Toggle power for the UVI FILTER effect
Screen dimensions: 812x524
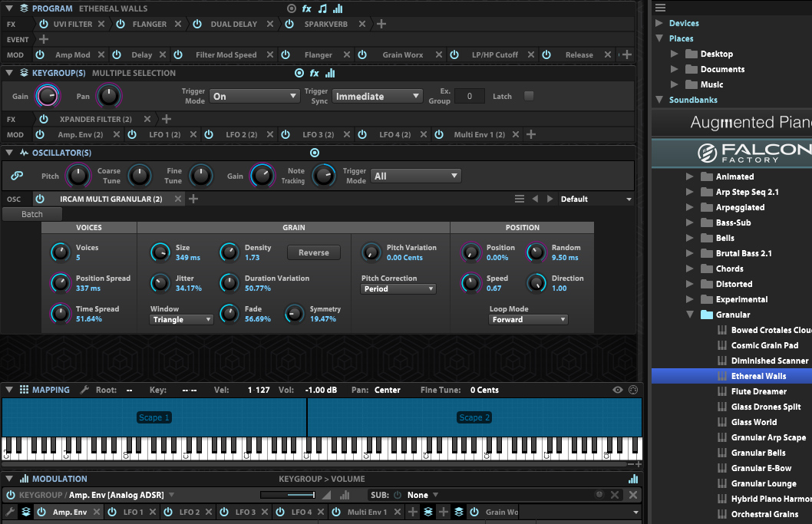click(x=44, y=24)
